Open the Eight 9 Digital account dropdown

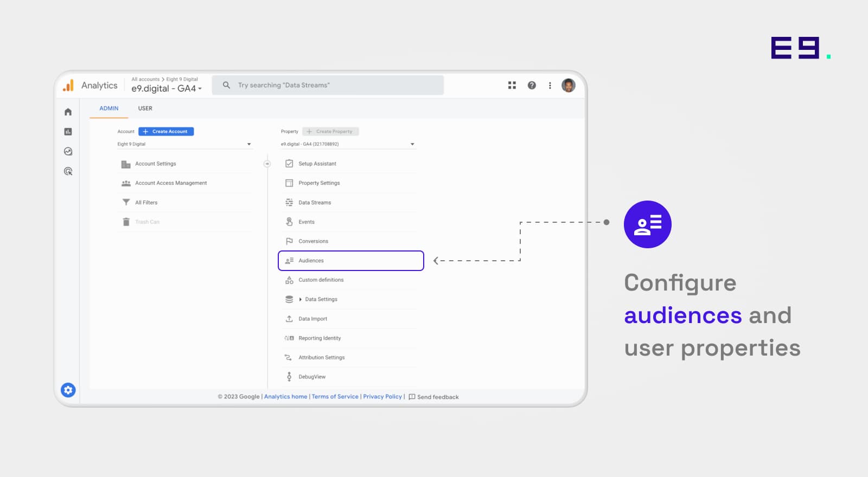(x=184, y=144)
